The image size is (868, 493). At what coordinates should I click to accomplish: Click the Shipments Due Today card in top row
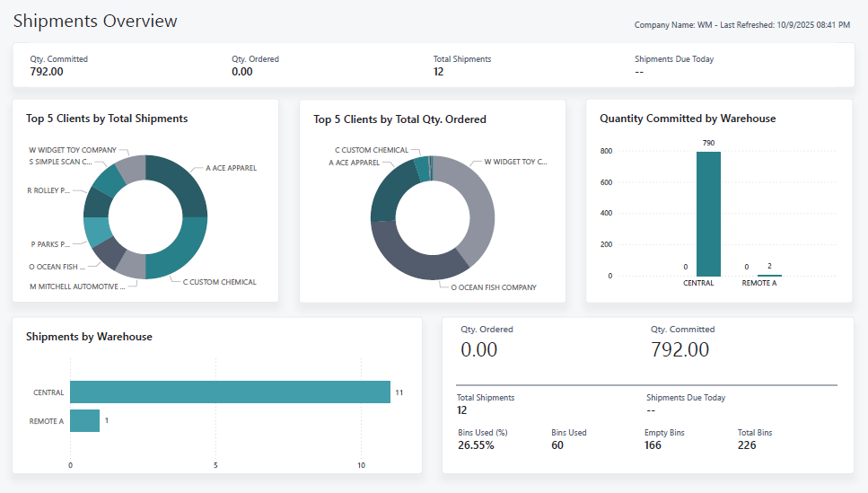tap(673, 66)
